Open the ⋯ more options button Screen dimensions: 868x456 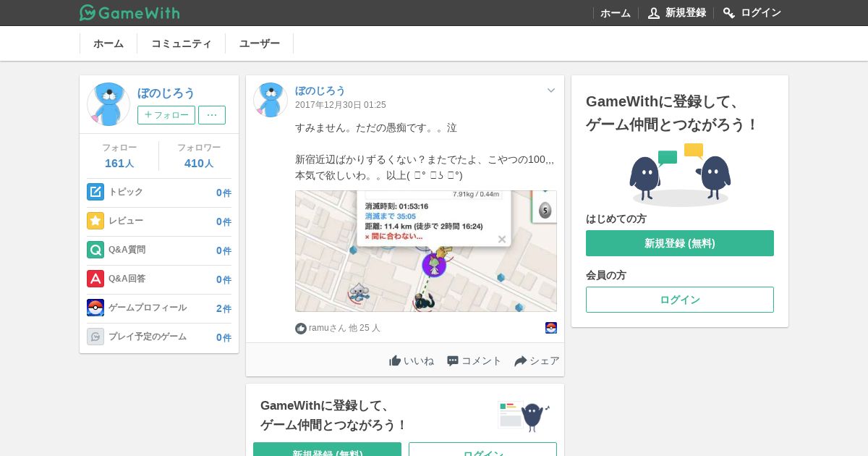tap(212, 115)
